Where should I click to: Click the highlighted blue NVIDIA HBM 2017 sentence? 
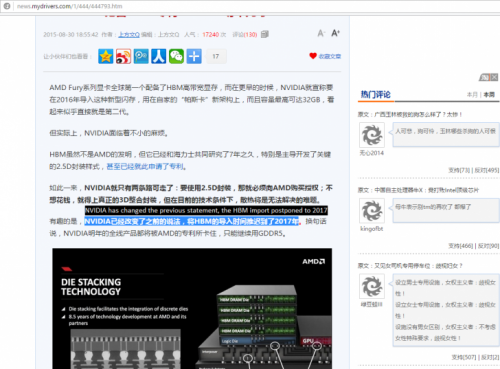192,221
